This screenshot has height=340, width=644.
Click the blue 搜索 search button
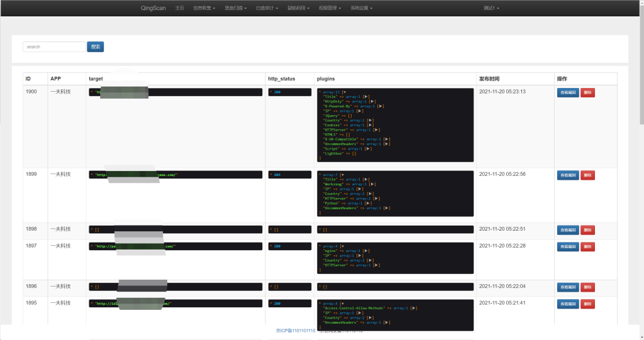click(x=96, y=47)
